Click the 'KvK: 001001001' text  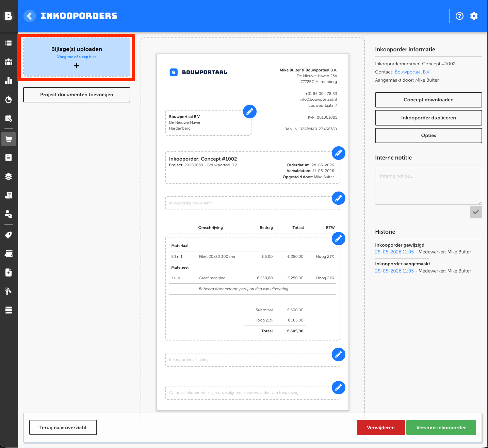322,117
